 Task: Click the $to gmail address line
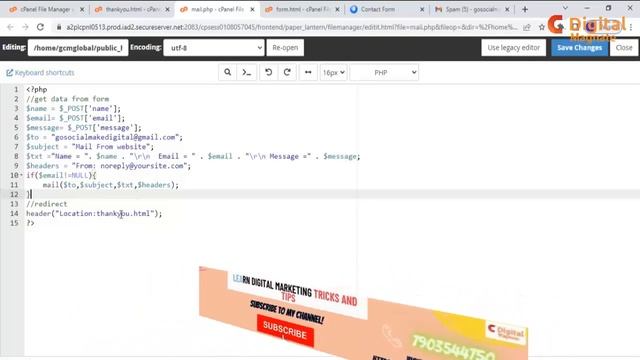pyautogui.click(x=104, y=137)
